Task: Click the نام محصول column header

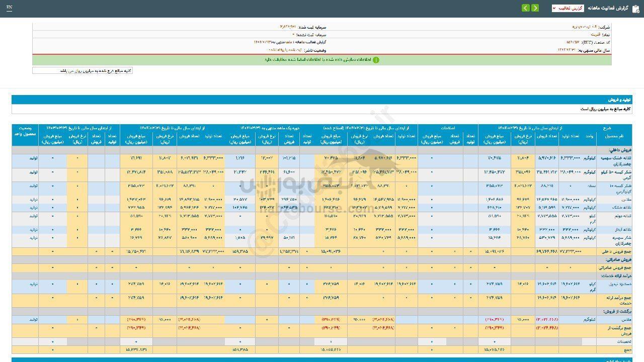Action: [614, 136]
